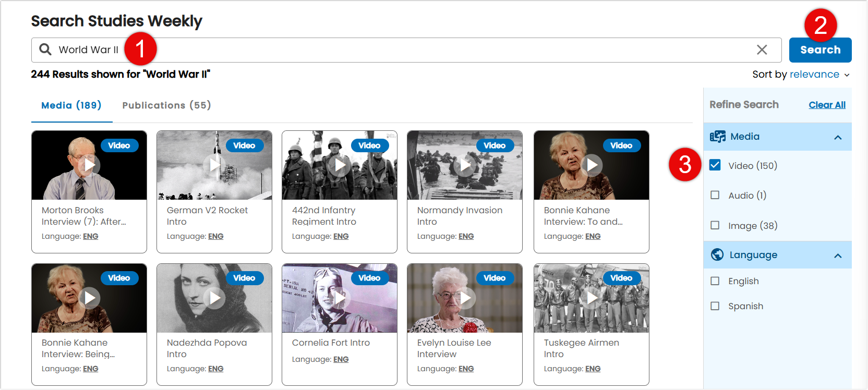Play the 442nd Infantry Regiment Intro video

340,165
